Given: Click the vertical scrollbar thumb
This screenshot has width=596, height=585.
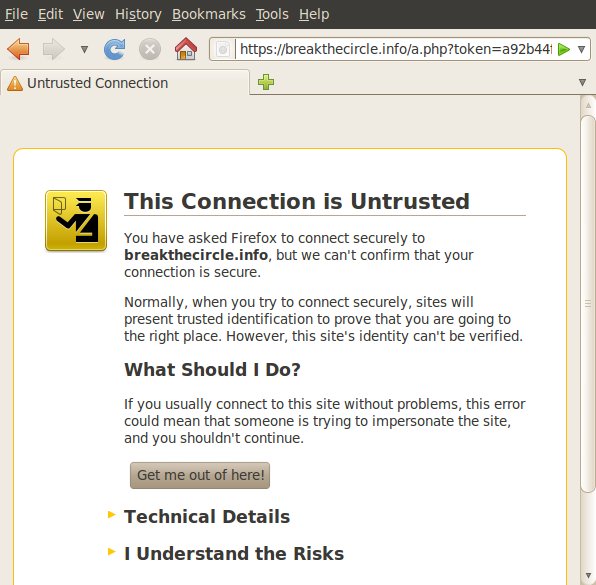Looking at the screenshot, I should coord(588,303).
